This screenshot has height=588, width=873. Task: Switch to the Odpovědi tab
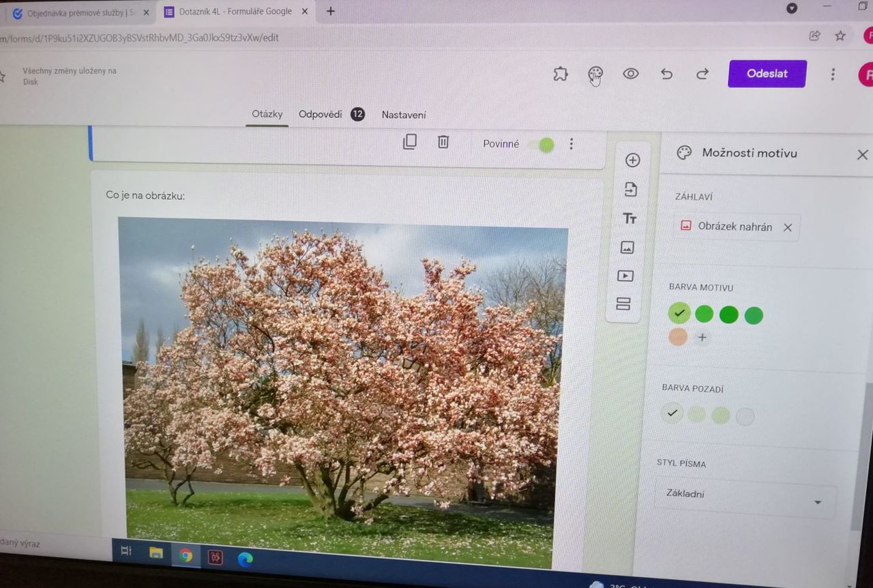(x=321, y=114)
